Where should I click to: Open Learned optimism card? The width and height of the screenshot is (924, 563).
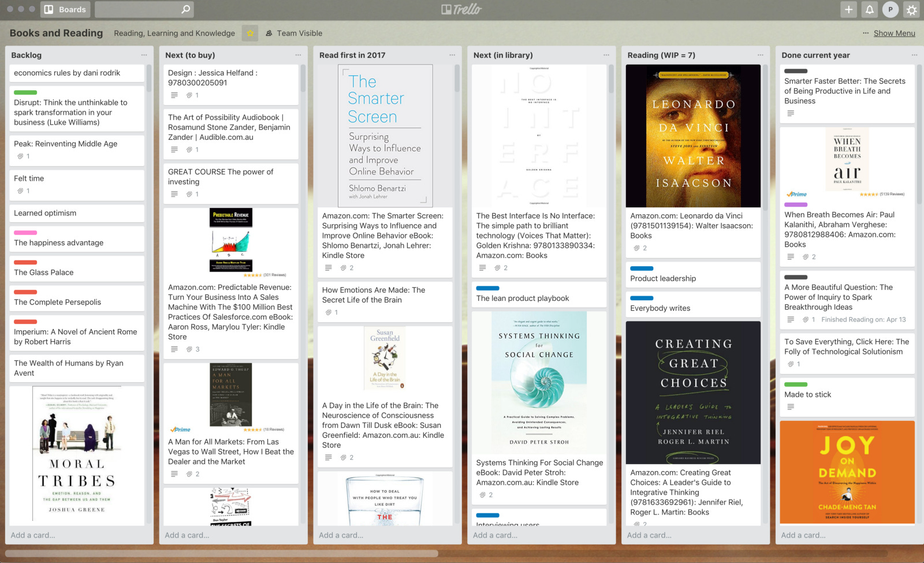77,213
